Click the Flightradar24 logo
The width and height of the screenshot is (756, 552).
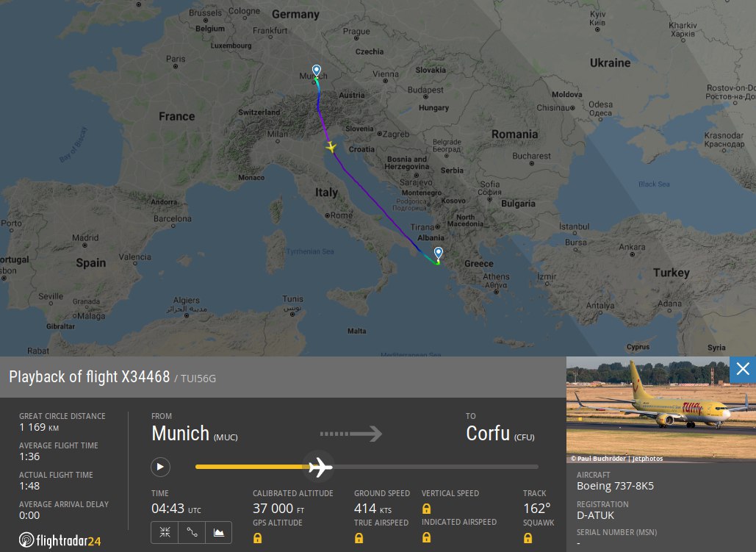tap(60, 540)
